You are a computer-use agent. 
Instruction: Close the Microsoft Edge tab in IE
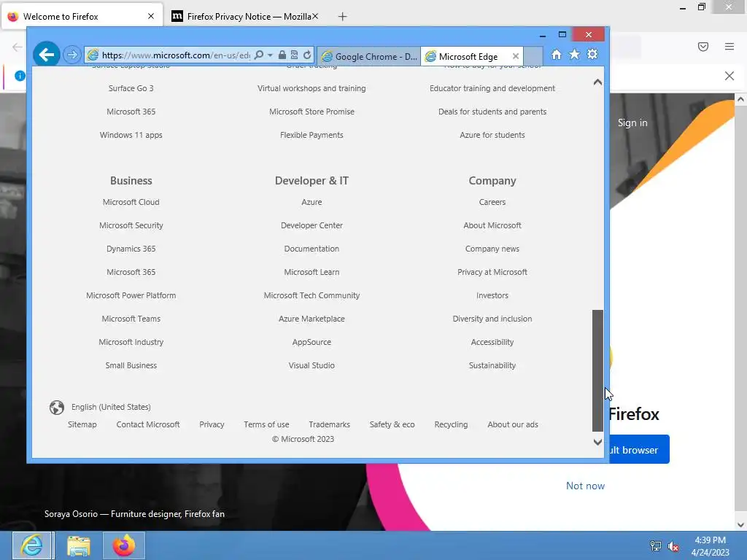[516, 56]
